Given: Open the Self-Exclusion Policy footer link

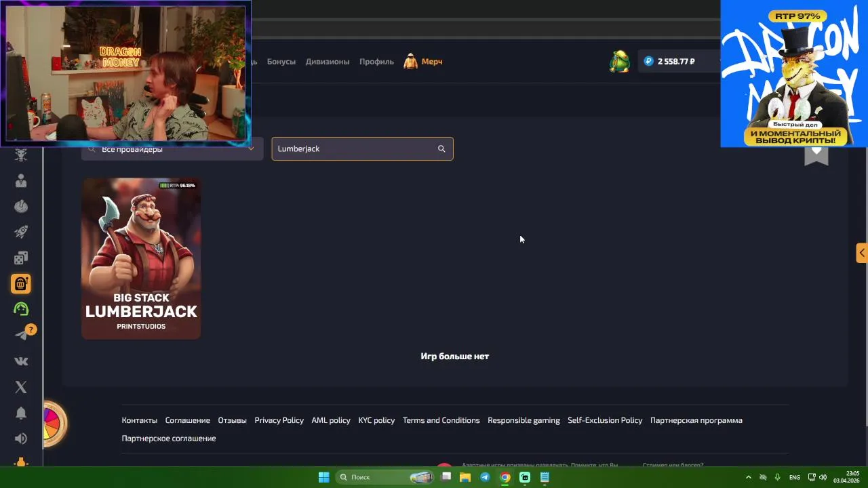Looking at the screenshot, I should click(605, 420).
